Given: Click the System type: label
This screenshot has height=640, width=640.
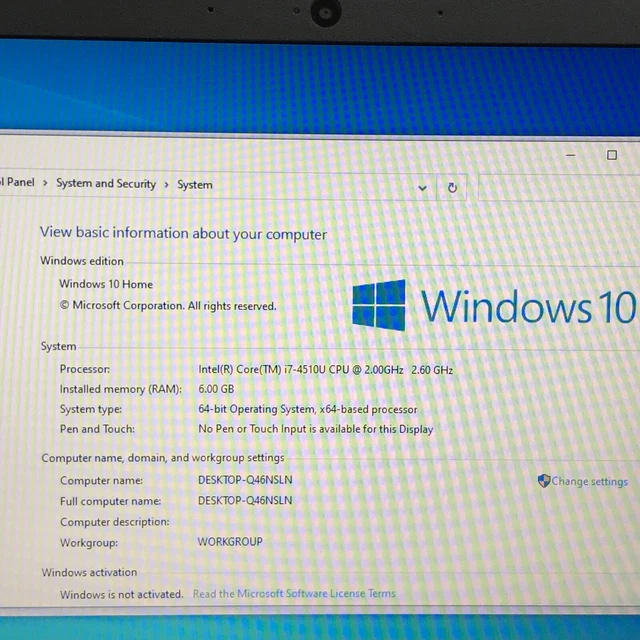Looking at the screenshot, I should [91, 409].
